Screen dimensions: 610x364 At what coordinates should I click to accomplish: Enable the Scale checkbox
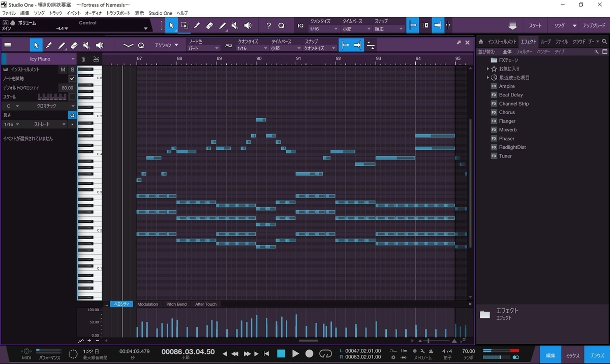(x=72, y=96)
